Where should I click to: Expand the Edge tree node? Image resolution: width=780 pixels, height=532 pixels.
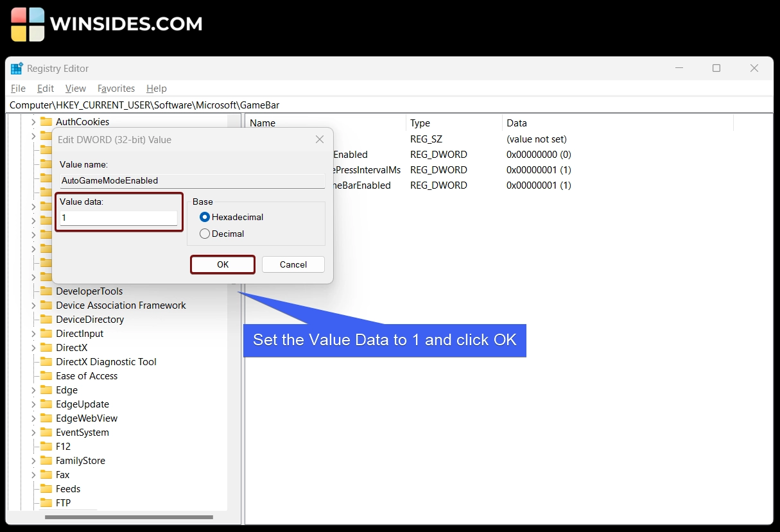coord(33,390)
